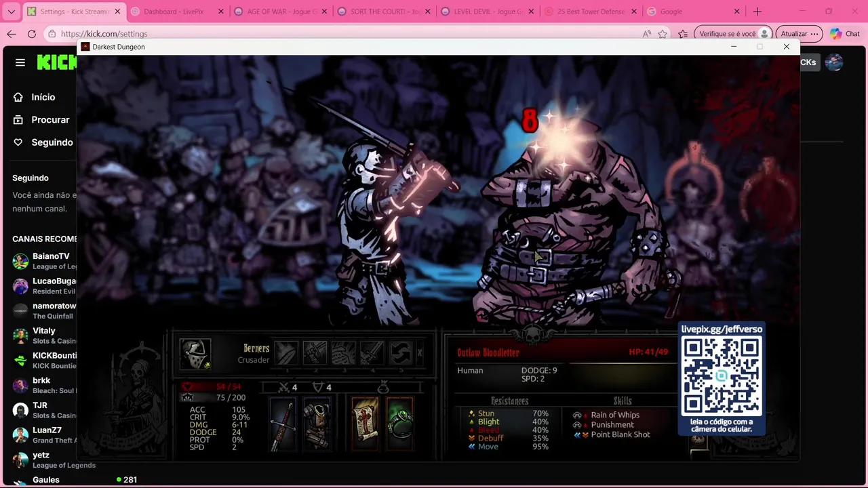Inspect the green ring trinket slot
The height and width of the screenshot is (488, 868).
pos(400,424)
